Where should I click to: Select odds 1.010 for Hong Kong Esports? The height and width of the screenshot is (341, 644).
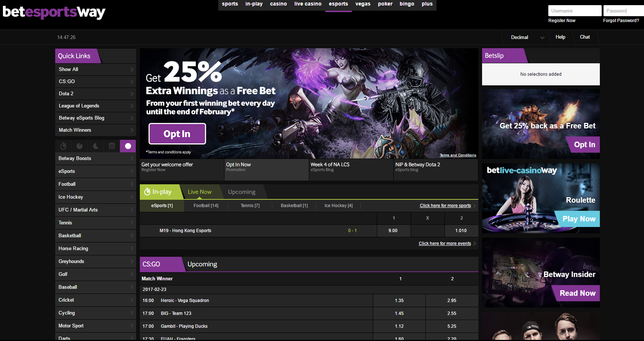pyautogui.click(x=461, y=231)
